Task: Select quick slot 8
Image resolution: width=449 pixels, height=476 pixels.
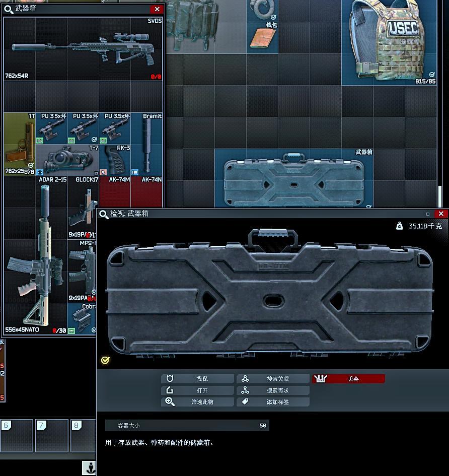Action: pyautogui.click(x=84, y=436)
